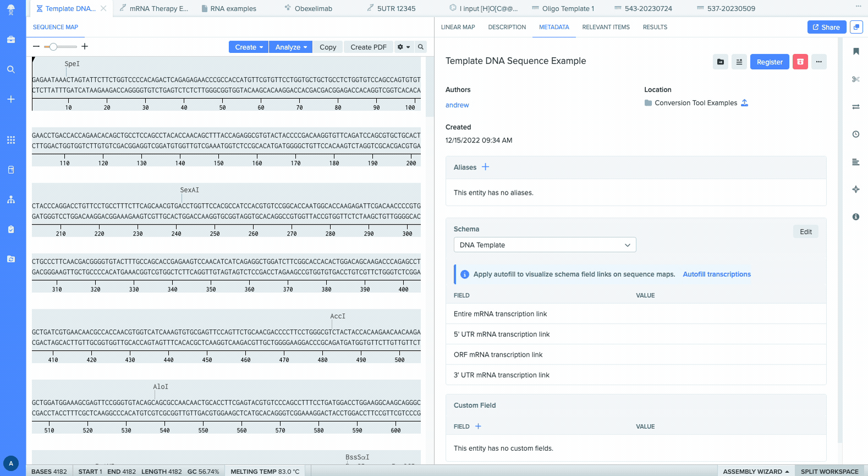This screenshot has width=868, height=476.
Task: Open the Projects briefcase icon in sidebar
Action: 11,40
